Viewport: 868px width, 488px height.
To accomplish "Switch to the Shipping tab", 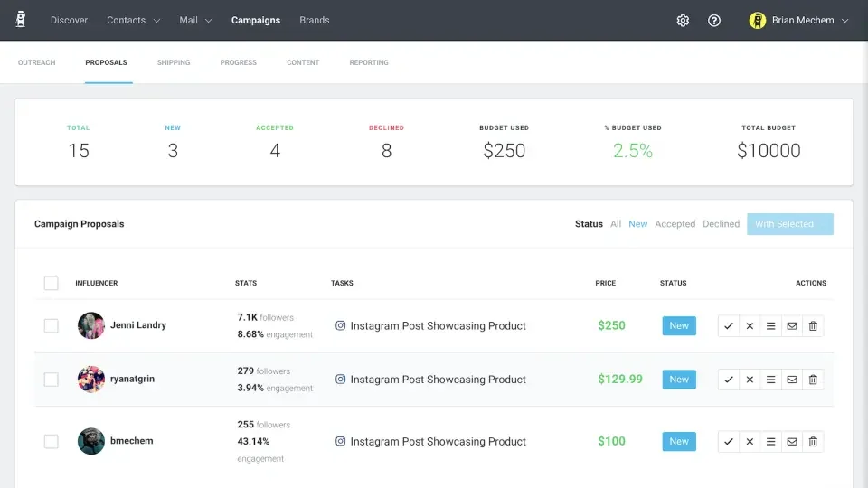I will [174, 62].
